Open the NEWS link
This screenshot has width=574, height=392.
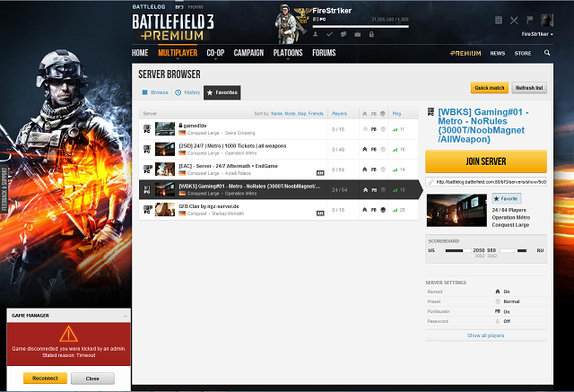pos(498,54)
